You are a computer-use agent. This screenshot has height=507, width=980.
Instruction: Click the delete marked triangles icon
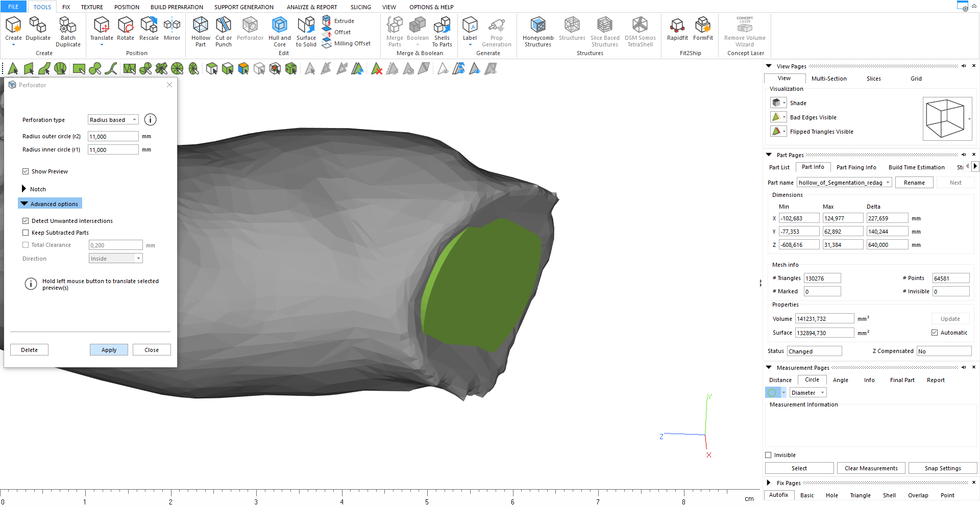[x=377, y=69]
